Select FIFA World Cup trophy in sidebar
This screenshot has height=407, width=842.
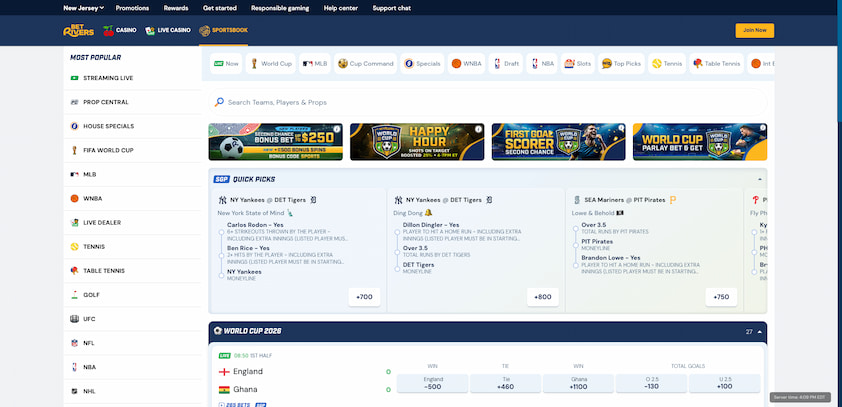(74, 150)
